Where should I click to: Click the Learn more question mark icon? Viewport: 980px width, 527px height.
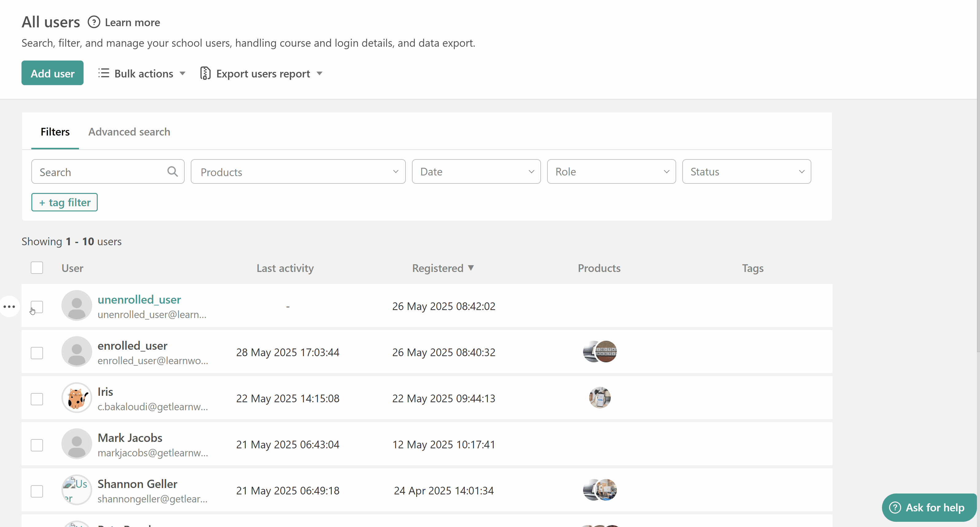[94, 22]
